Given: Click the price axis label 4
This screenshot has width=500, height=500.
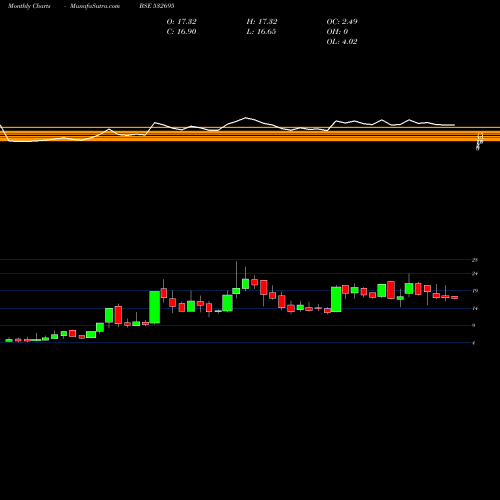Looking at the screenshot, I should (x=474, y=343).
